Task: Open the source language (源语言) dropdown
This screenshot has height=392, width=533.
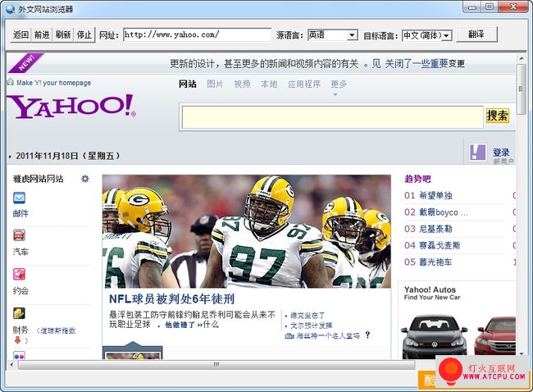Action: point(352,35)
